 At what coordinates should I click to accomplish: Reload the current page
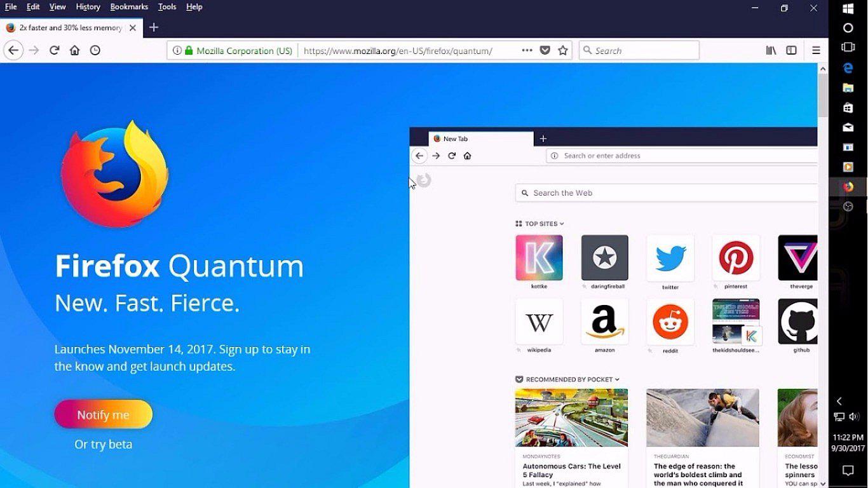click(x=53, y=50)
